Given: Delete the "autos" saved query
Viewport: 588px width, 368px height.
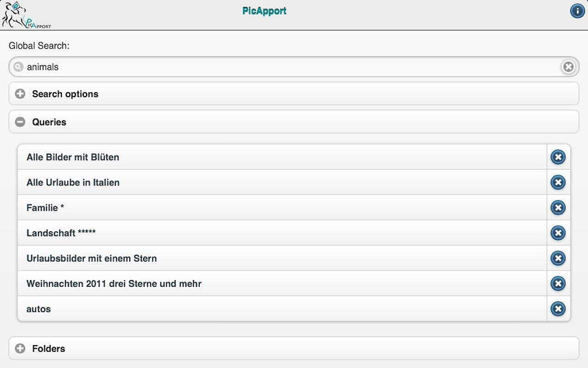Looking at the screenshot, I should click(x=558, y=309).
